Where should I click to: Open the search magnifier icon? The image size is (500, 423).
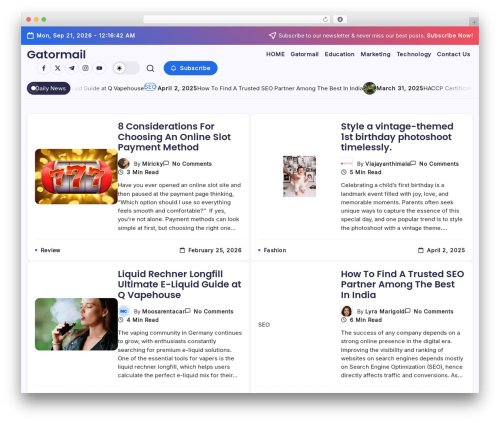(150, 68)
